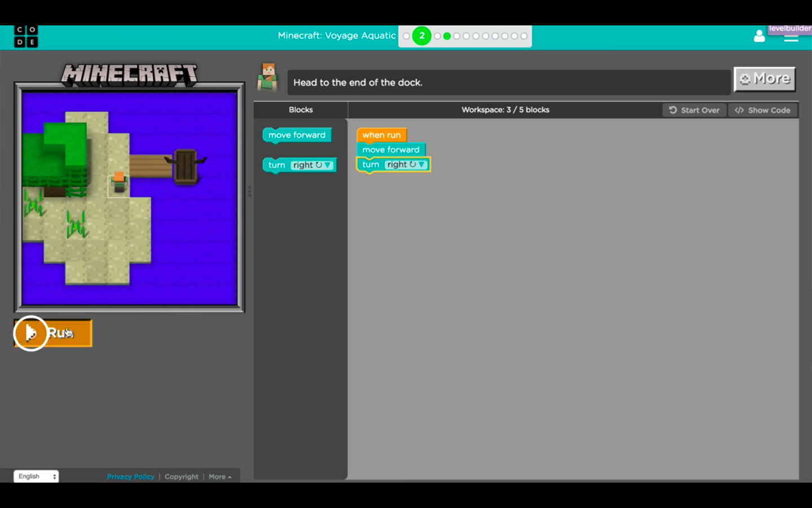Open the More instructions button
Image resolution: width=812 pixels, height=508 pixels.
tap(765, 79)
